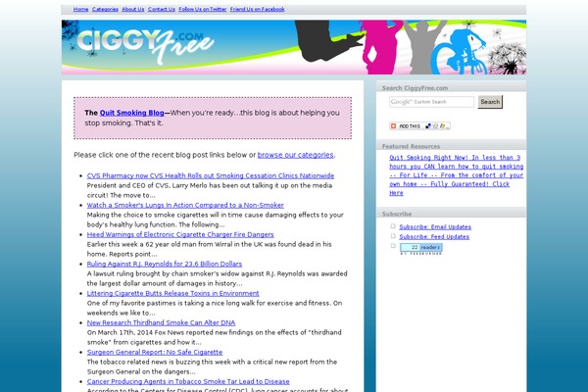Read Ruling Against R.J. Reynolds post

tap(165, 264)
